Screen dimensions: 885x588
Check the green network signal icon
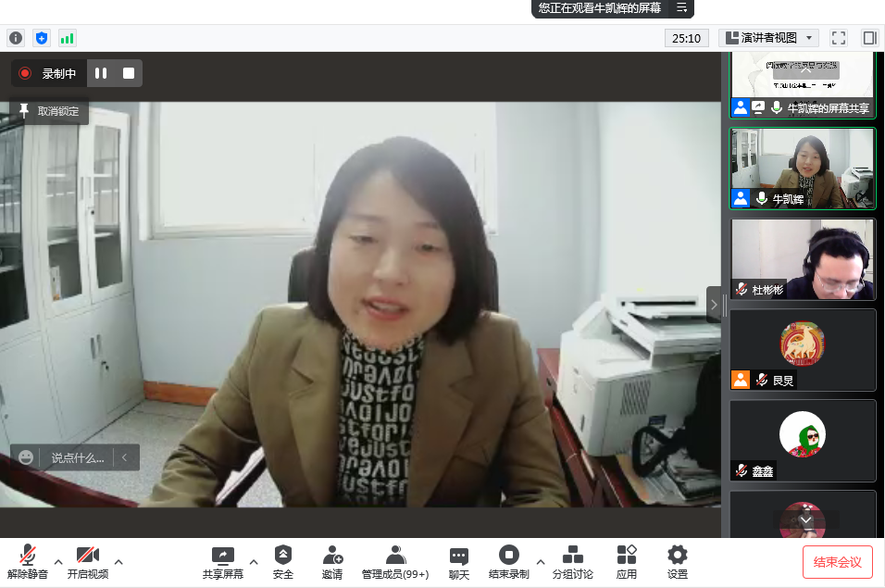click(x=67, y=38)
